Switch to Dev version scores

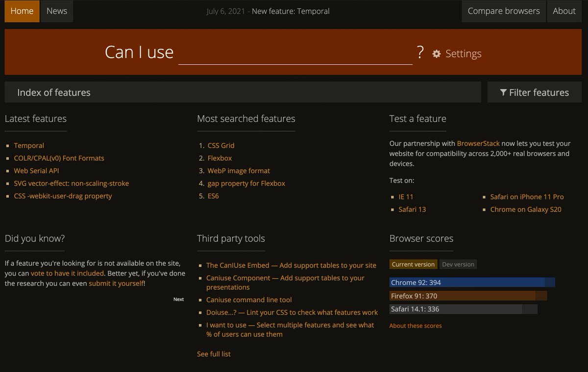[458, 264]
